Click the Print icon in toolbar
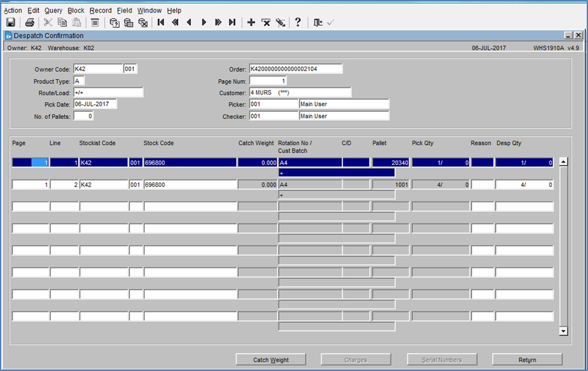This screenshot has width=588, height=371. (x=30, y=22)
